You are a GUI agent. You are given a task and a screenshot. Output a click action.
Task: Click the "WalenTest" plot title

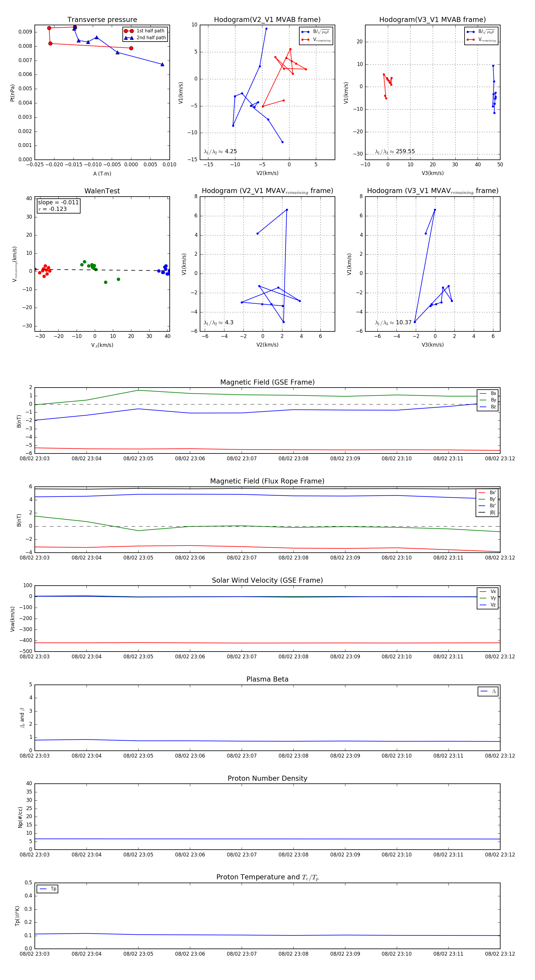tap(102, 191)
